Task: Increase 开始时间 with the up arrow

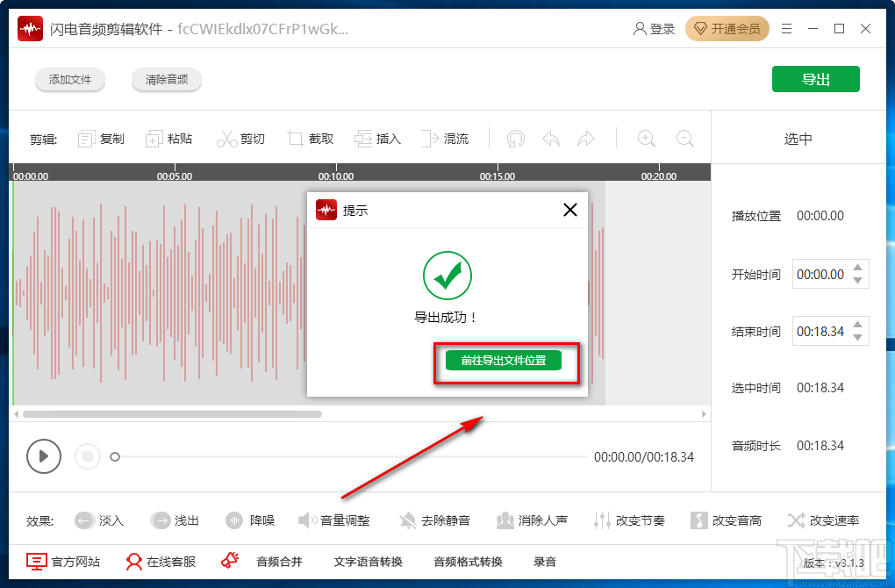Action: click(x=857, y=268)
